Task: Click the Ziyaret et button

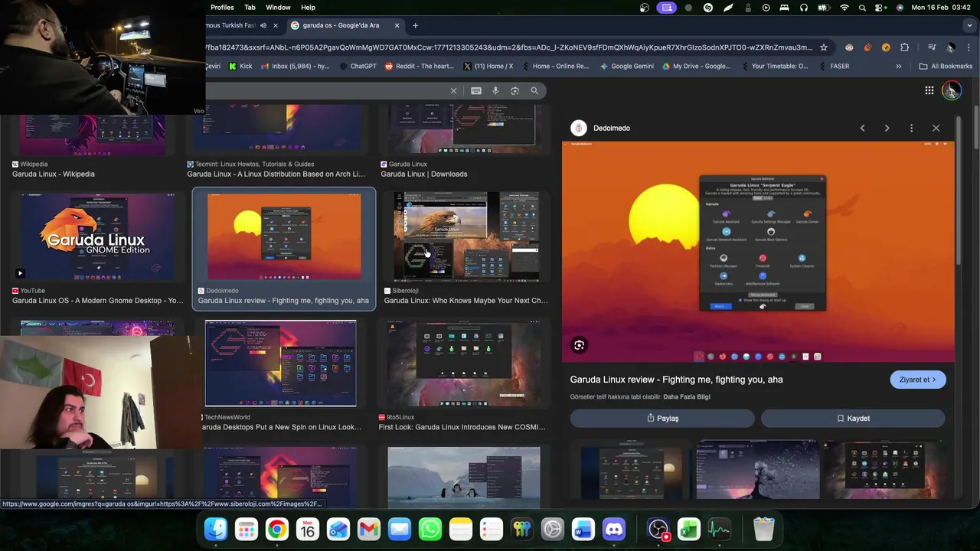Action: point(918,380)
